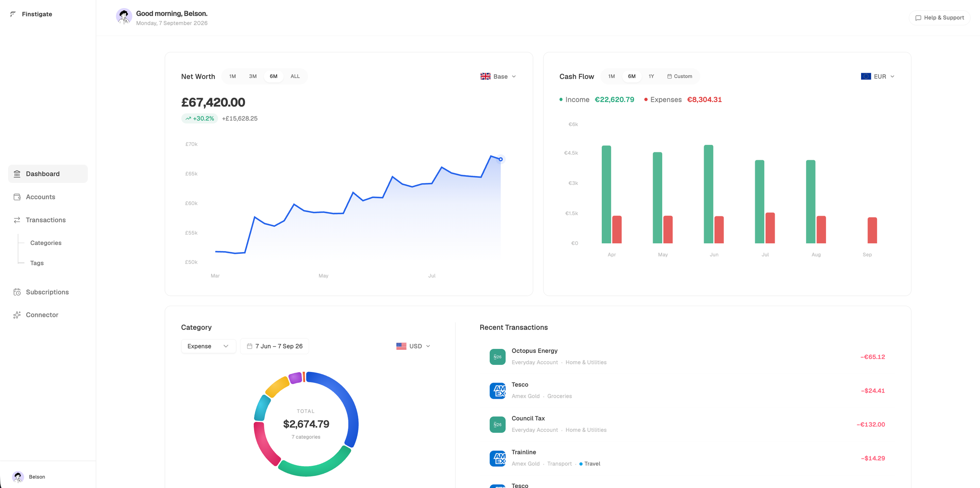Viewport: 980px width, 488px height.
Task: Click the Belson avatar at sidebar bottom
Action: tap(18, 477)
